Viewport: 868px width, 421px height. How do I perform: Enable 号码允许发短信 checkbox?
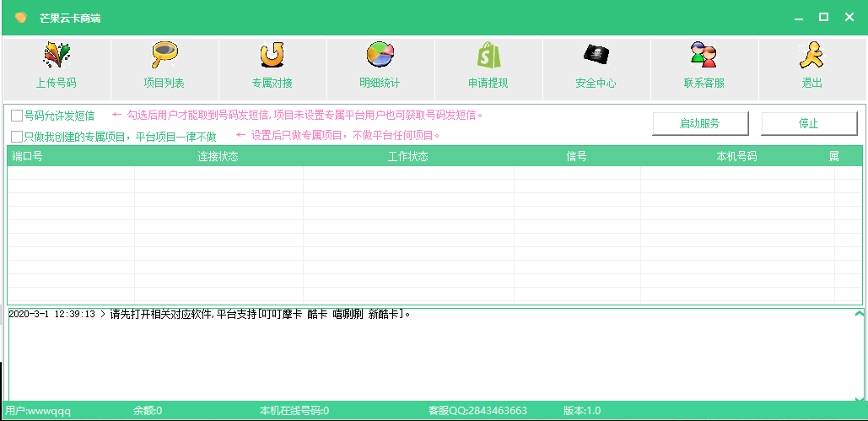(x=17, y=116)
